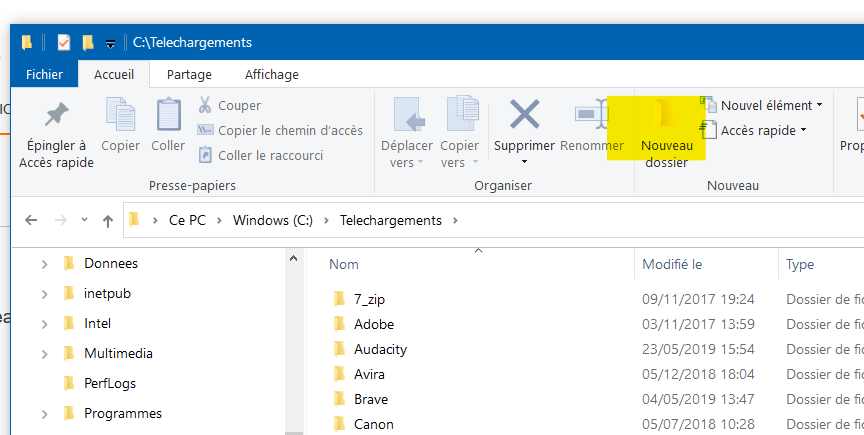
Task: Click the Renommer icon
Action: (x=591, y=116)
